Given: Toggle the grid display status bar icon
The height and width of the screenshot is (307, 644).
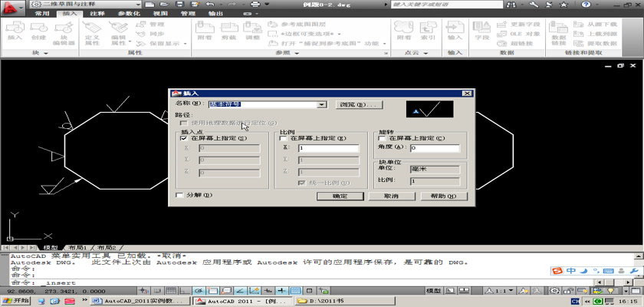Looking at the screenshot, I should (x=170, y=291).
